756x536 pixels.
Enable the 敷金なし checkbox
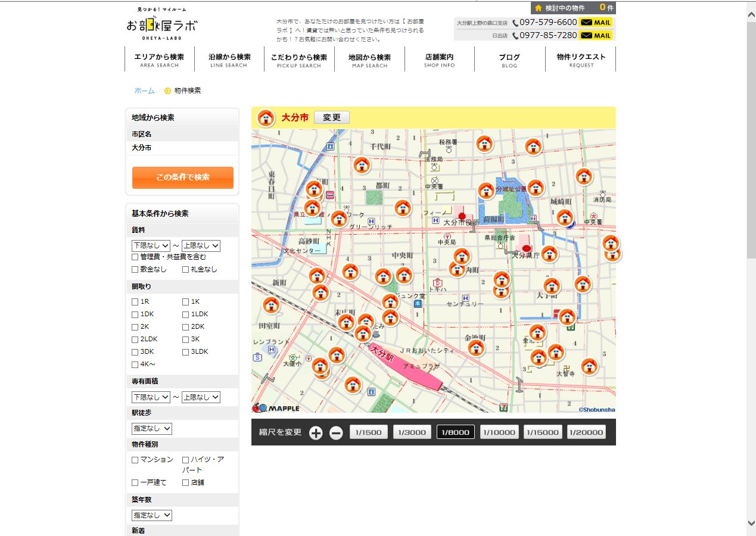135,270
